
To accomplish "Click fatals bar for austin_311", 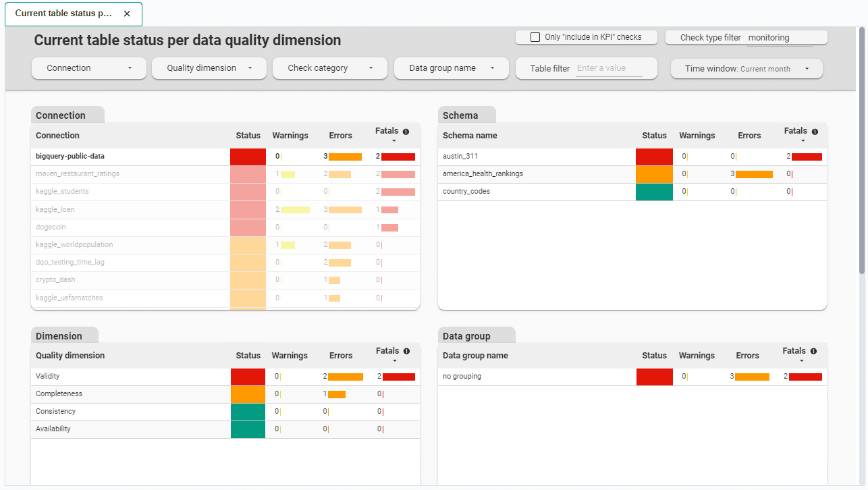I will click(x=807, y=157).
